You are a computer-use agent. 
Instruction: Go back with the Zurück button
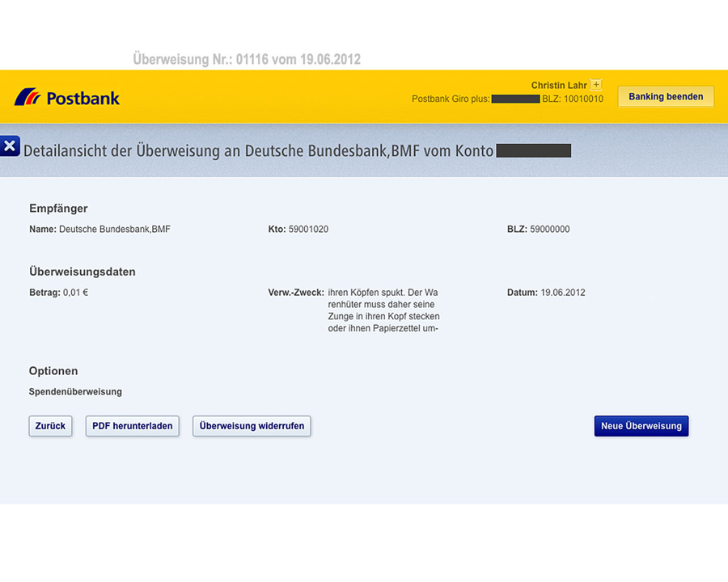(x=50, y=426)
